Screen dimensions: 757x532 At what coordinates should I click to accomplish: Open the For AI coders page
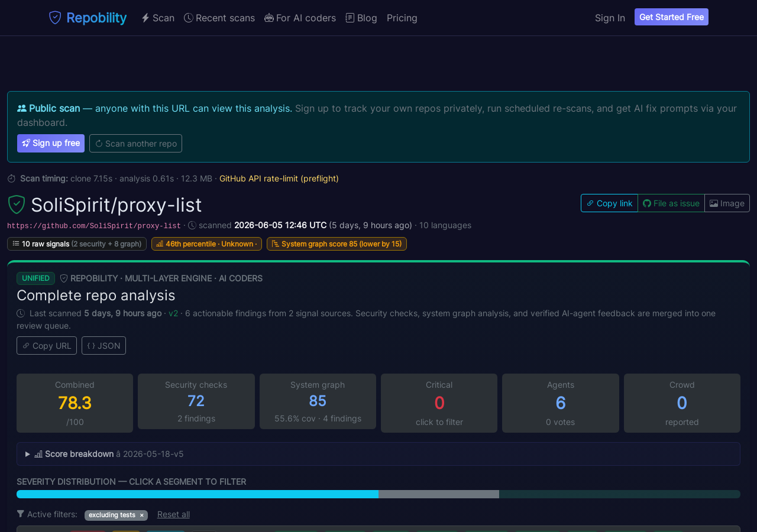point(300,18)
